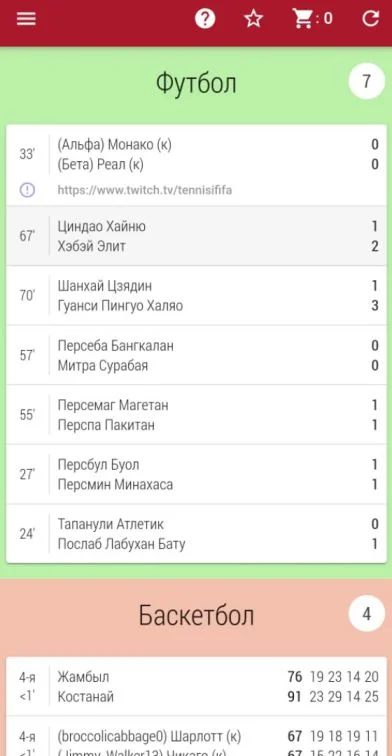Open favorites via the star icon
The image size is (392, 756).
click(x=253, y=19)
